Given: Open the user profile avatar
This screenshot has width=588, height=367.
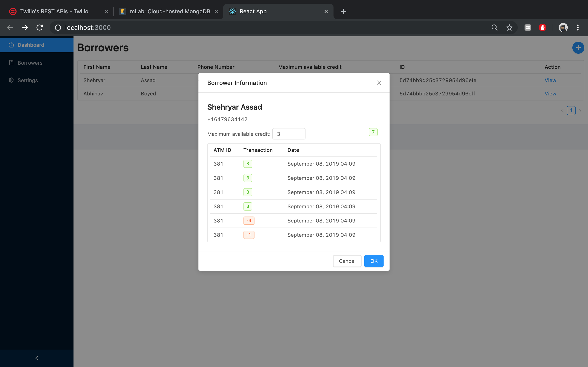Looking at the screenshot, I should pyautogui.click(x=563, y=28).
